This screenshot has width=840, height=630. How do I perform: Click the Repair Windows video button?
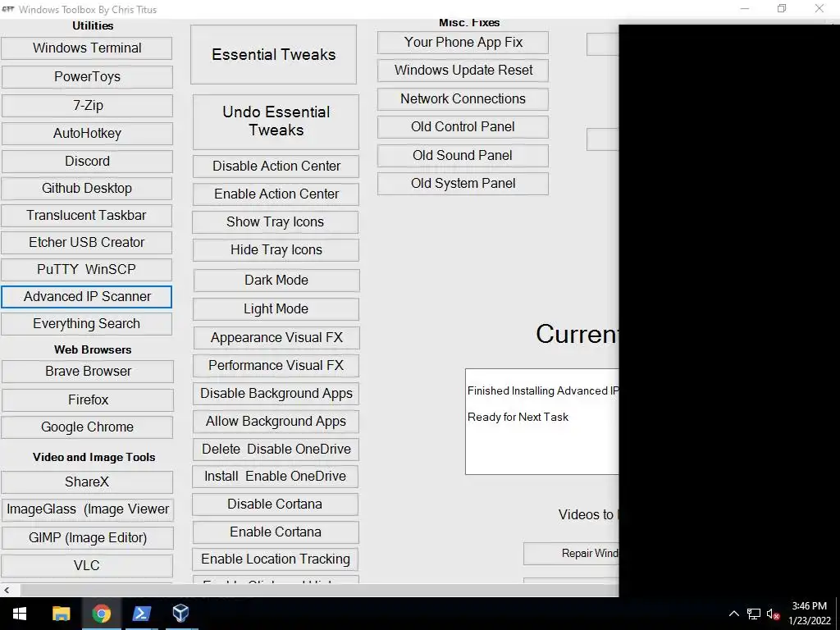click(x=571, y=554)
